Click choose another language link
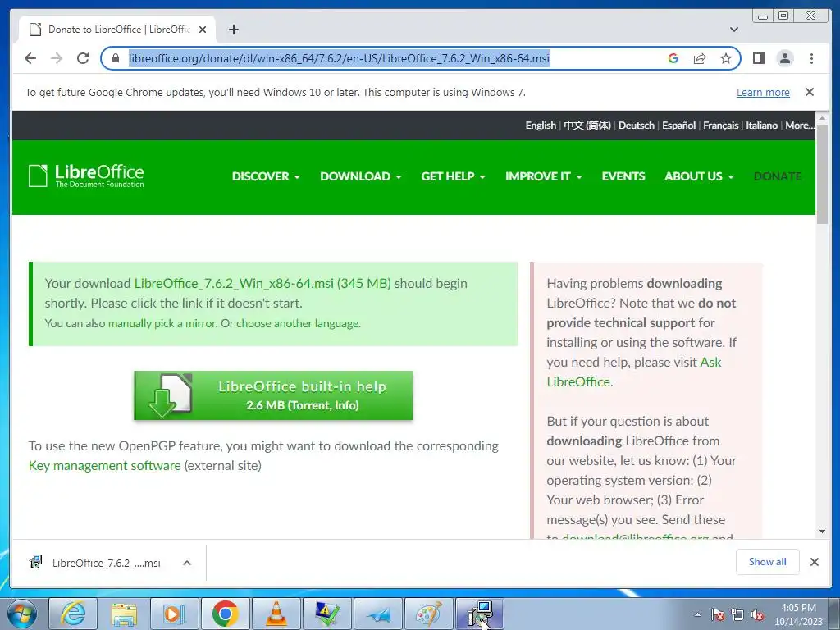 tap(299, 323)
